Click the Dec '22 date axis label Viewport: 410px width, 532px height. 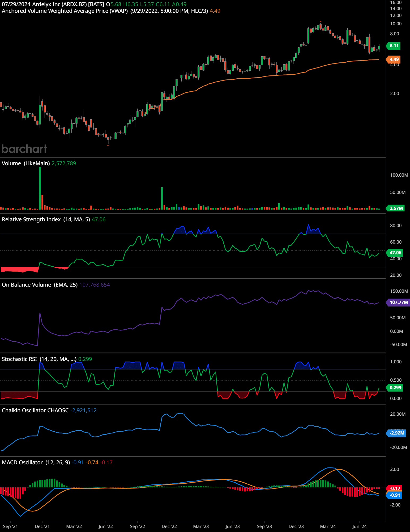click(x=169, y=526)
